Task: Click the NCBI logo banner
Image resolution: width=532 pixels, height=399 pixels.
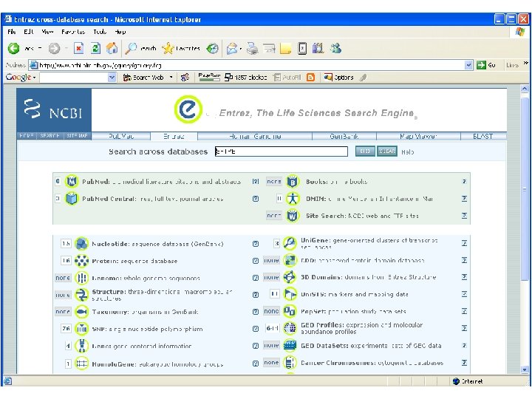Action: pos(54,110)
